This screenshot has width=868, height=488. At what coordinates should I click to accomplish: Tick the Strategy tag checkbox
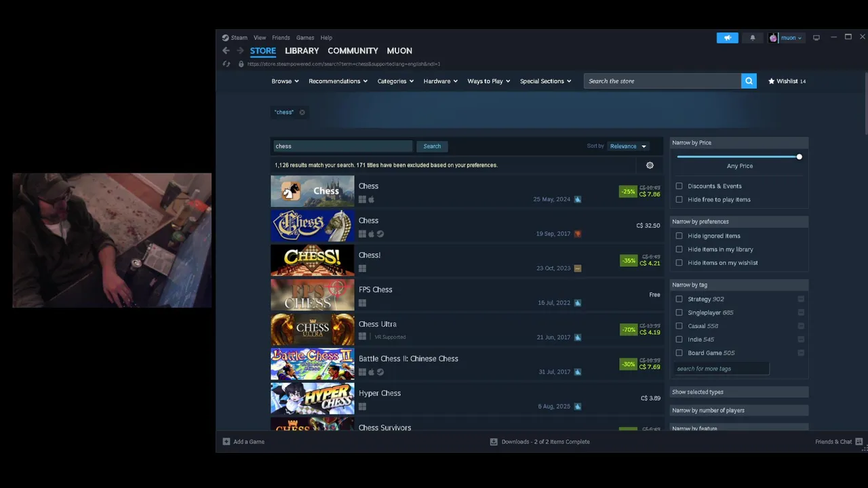point(679,299)
